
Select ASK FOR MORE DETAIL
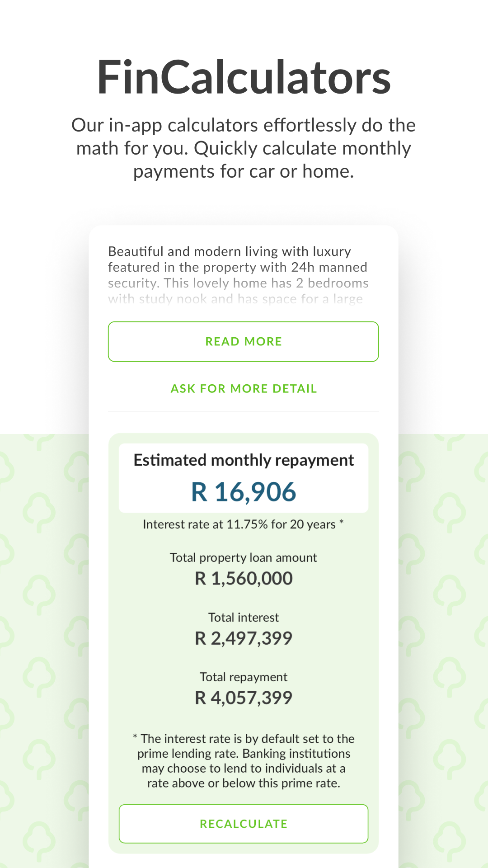click(243, 388)
